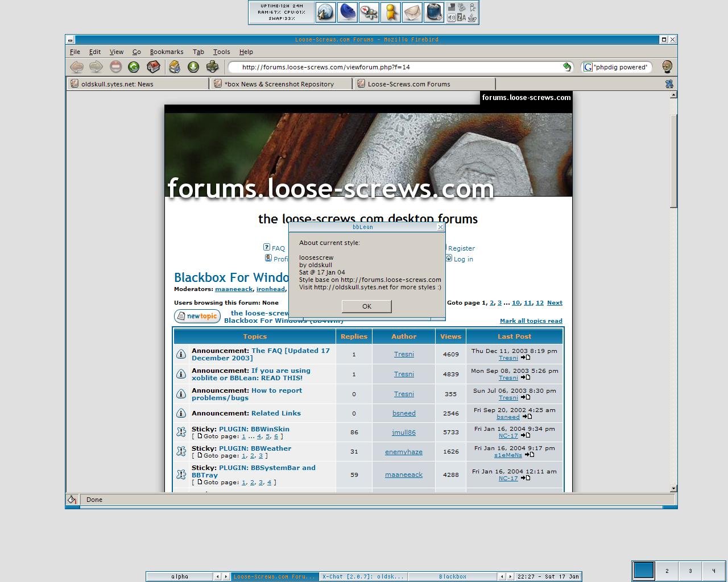
Task: Click latest-post icon in BBWinSkin row
Action: 525,435
